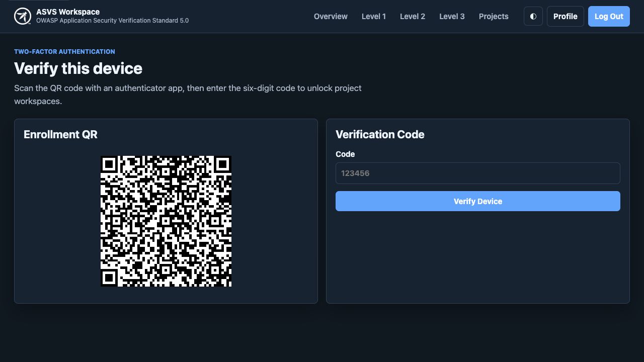Click the Verify Device button
Viewport: 644px width, 362px height.
(x=478, y=201)
